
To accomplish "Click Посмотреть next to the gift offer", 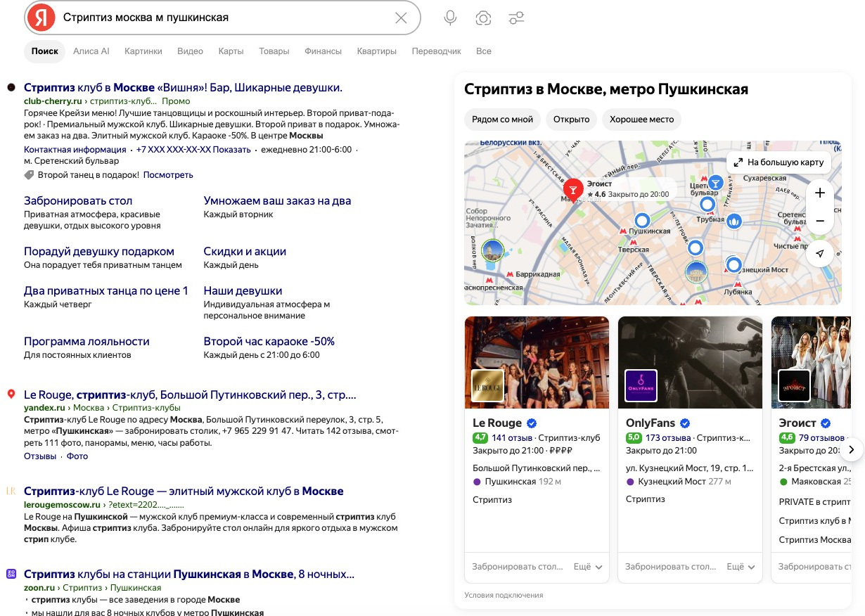I will [x=168, y=175].
